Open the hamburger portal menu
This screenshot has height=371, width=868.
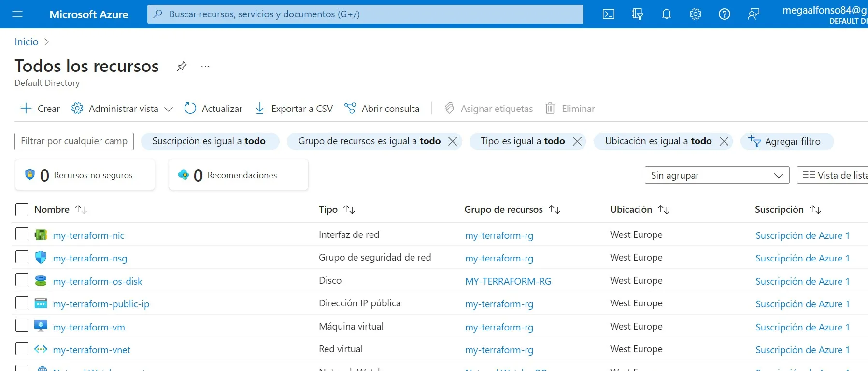17,14
